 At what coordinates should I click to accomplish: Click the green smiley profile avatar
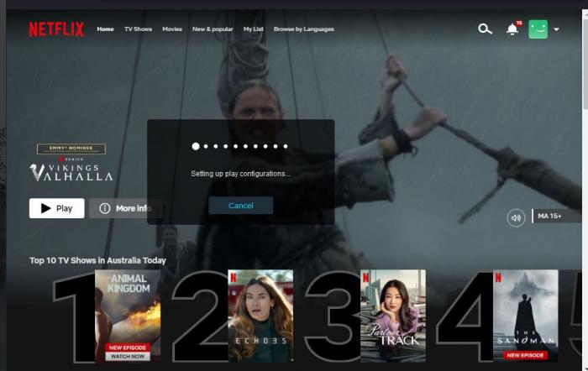click(x=538, y=29)
